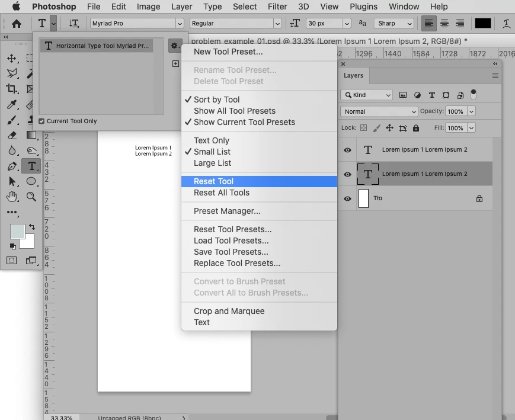Click Center text align button
This screenshot has height=420, width=515.
pos(444,23)
